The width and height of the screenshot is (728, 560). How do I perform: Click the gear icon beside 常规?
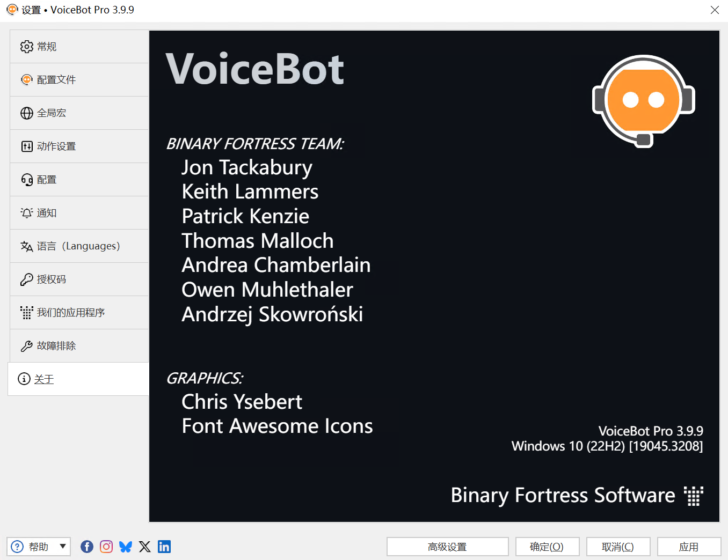coord(27,47)
